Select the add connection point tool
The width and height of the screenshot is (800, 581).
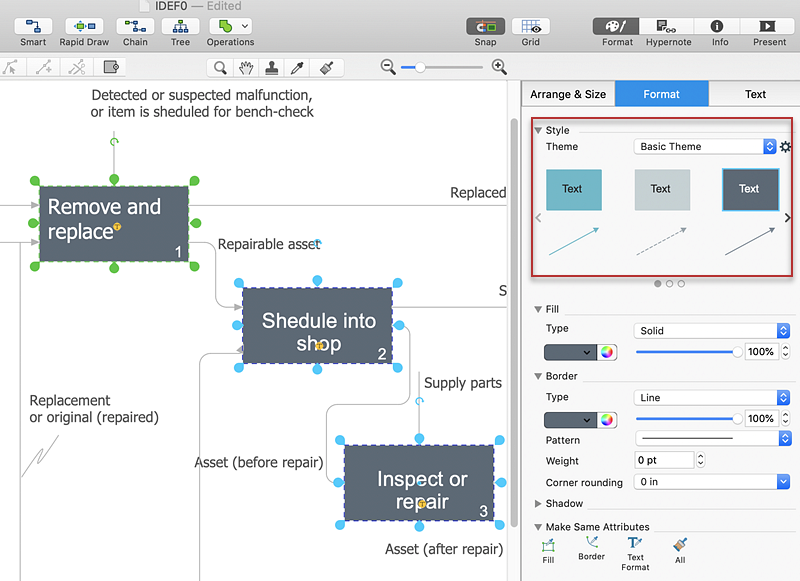(43, 67)
